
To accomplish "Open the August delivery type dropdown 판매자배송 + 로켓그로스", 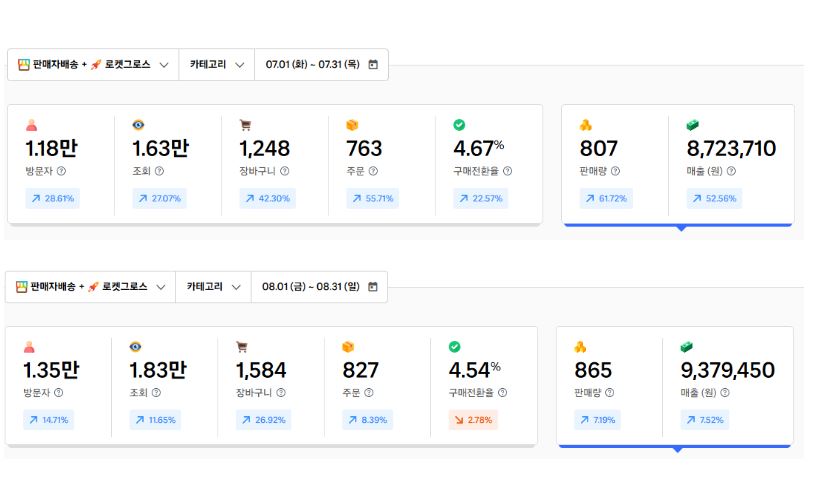I will (x=91, y=287).
